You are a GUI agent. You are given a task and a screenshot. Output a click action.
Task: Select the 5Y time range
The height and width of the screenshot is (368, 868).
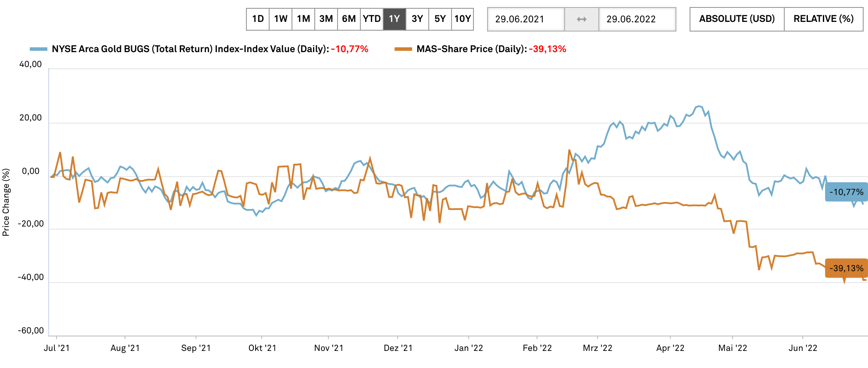(440, 19)
